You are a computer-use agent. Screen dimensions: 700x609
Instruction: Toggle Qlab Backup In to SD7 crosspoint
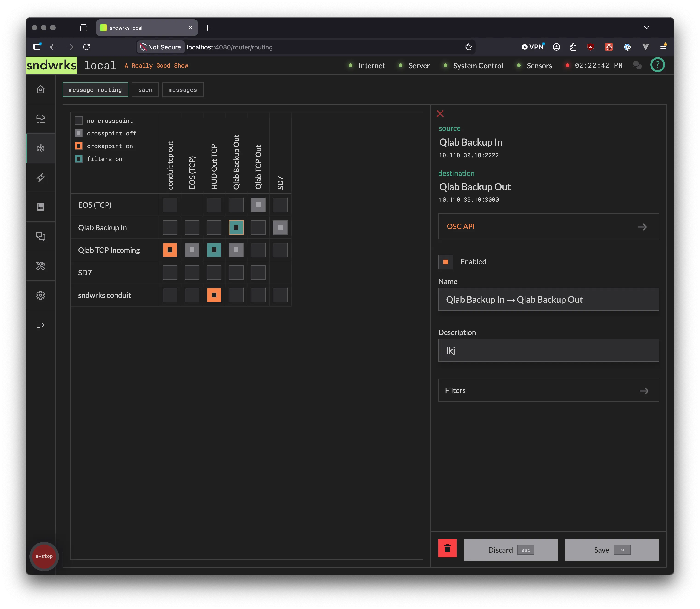[x=280, y=227]
